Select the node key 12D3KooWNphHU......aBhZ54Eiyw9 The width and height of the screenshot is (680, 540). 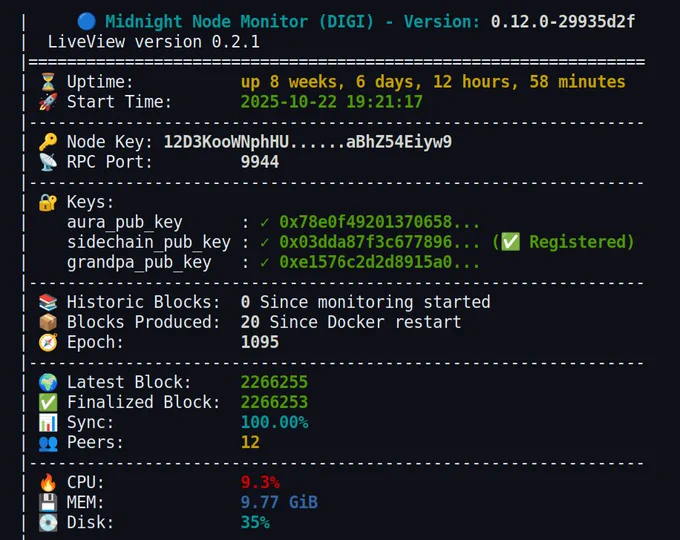click(307, 142)
